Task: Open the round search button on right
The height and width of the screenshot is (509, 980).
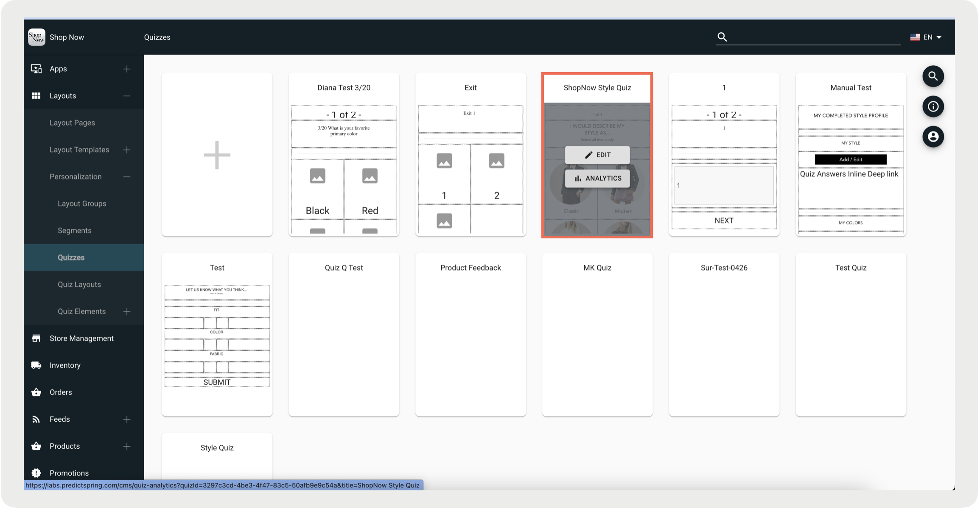Action: [933, 76]
